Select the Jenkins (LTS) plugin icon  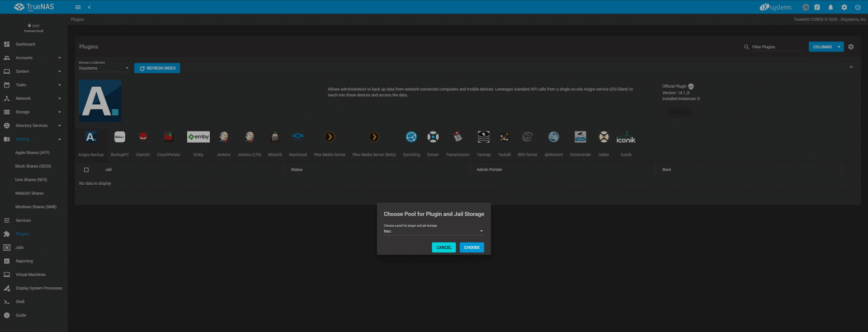coord(249,137)
